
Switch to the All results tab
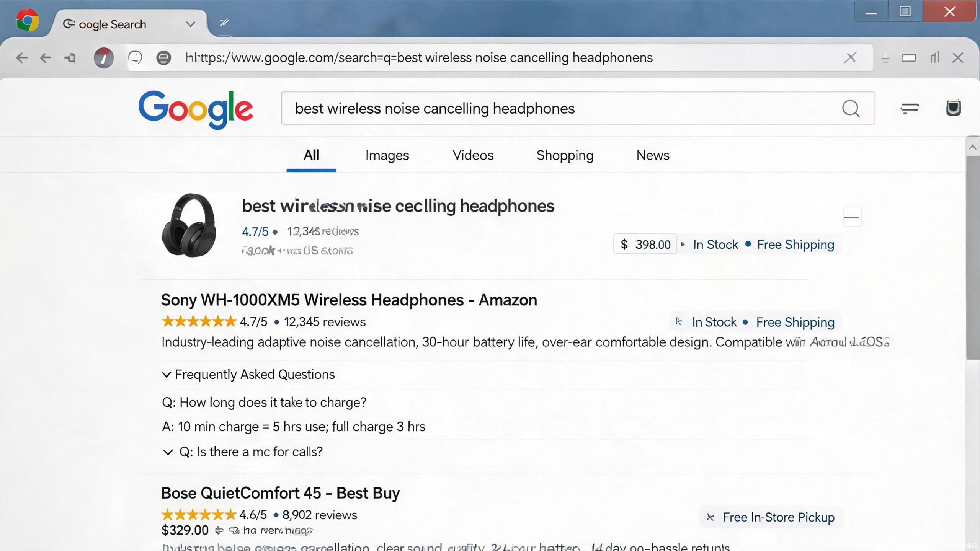311,155
